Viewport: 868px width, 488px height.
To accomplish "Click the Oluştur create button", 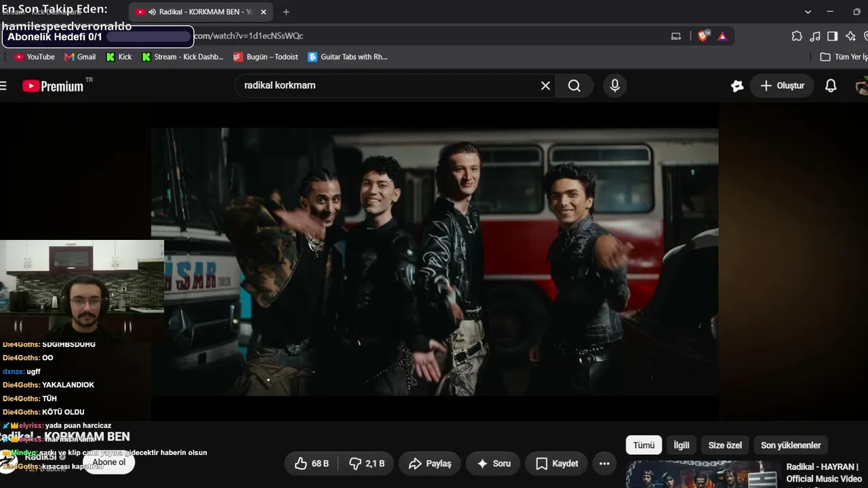I will pos(782,85).
